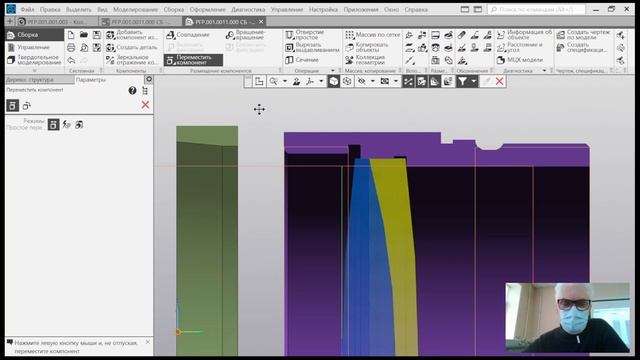The width and height of the screenshot is (640, 360).
Task: Open the help question-mark icon
Action: click(132, 91)
